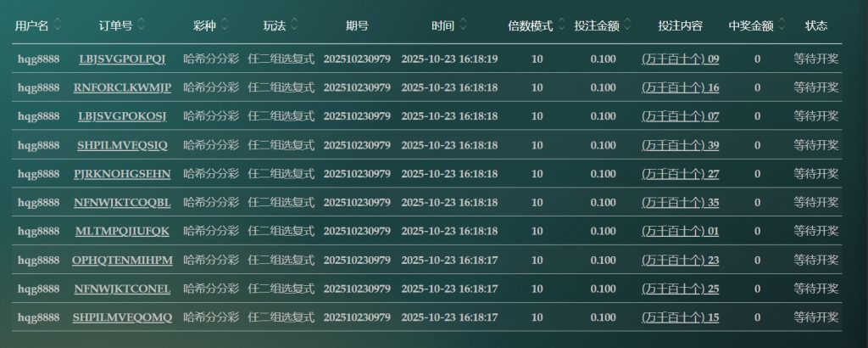Click the 期号 column header
This screenshot has width=868, height=348.
pyautogui.click(x=357, y=25)
